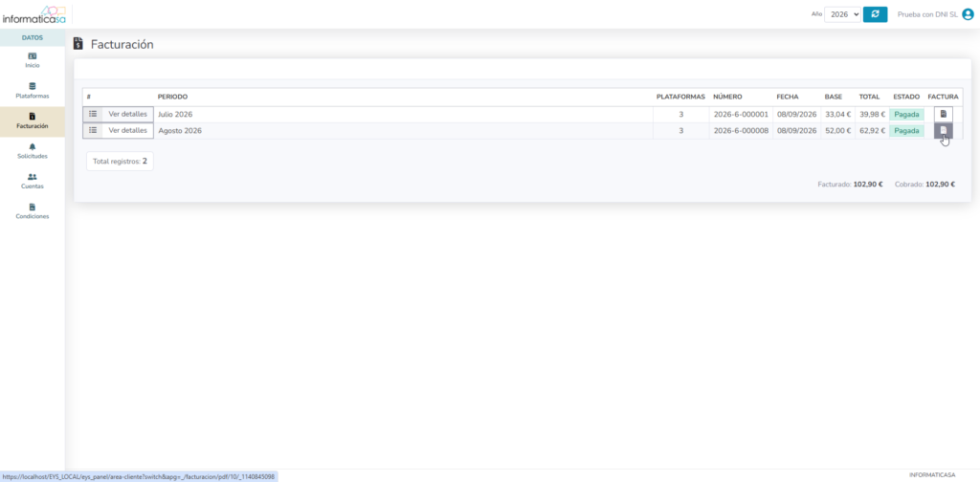Click the FACTURA column header
The width and height of the screenshot is (980, 482).
click(x=943, y=97)
